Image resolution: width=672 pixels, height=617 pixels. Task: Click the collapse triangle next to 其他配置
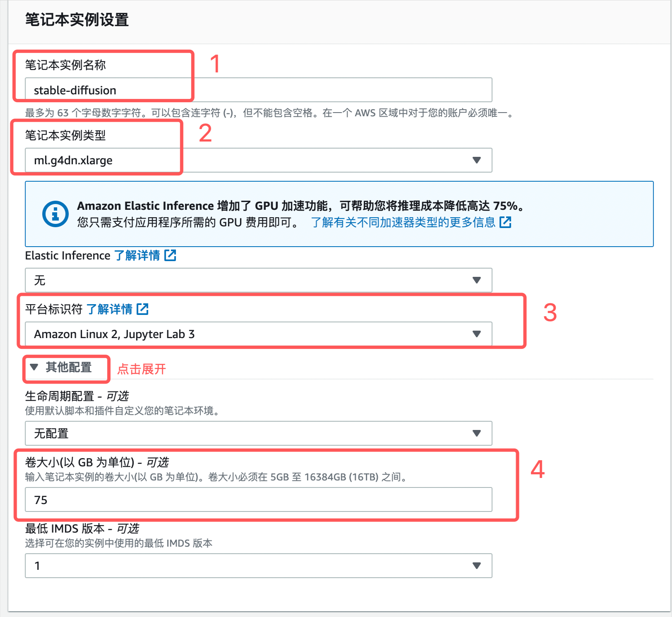34,367
